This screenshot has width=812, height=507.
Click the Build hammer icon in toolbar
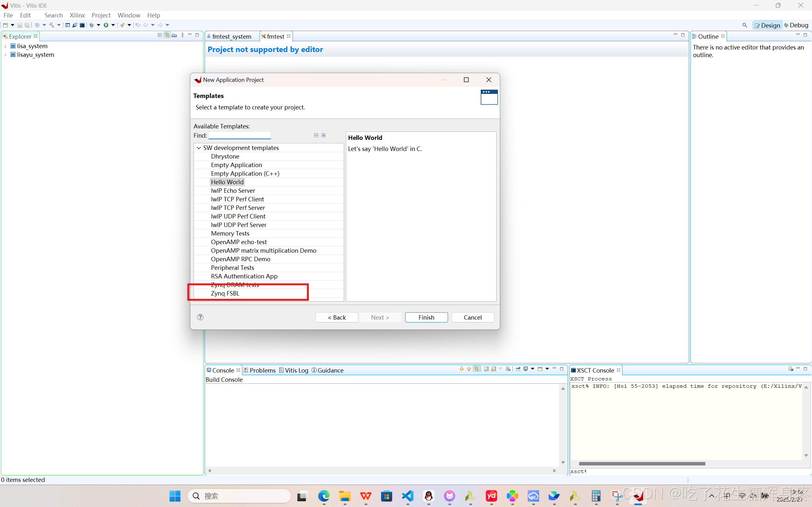point(51,25)
